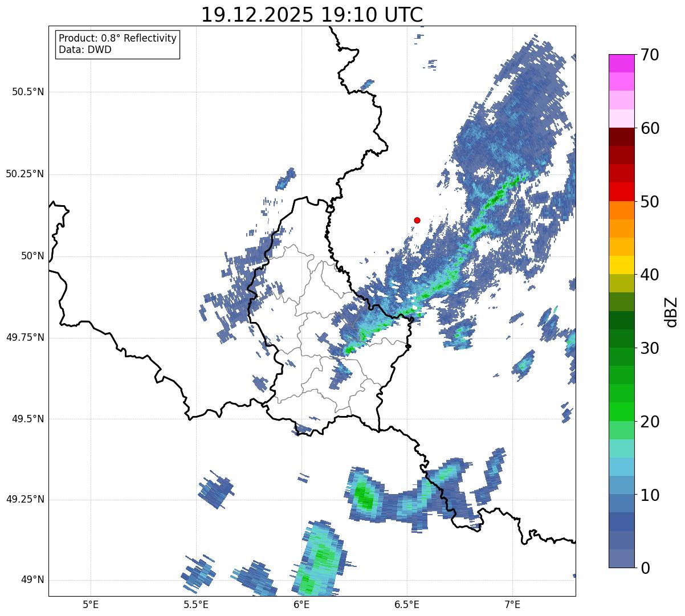
Task: Click the Data: DWD label
Action: pos(85,50)
